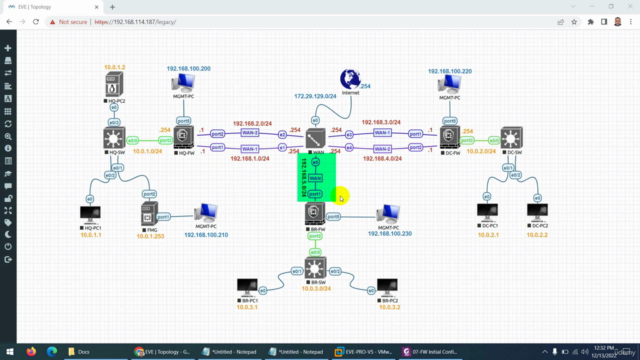Select MGMT-PC node labeled 192.168.100.200
This screenshot has width=640, height=360.
click(x=183, y=83)
